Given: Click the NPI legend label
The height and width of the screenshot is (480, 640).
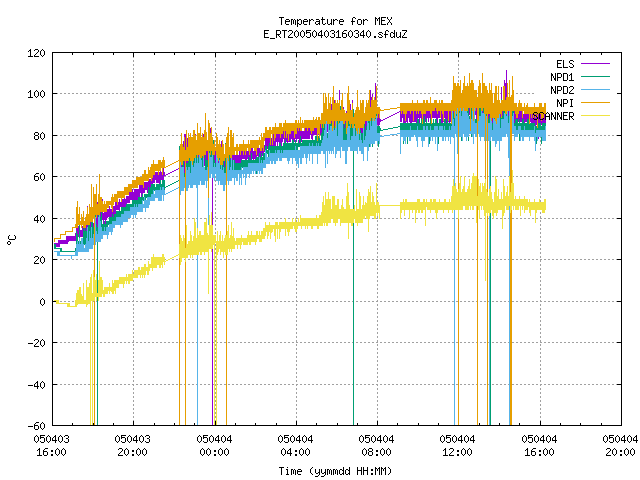Looking at the screenshot, I should [x=565, y=103].
